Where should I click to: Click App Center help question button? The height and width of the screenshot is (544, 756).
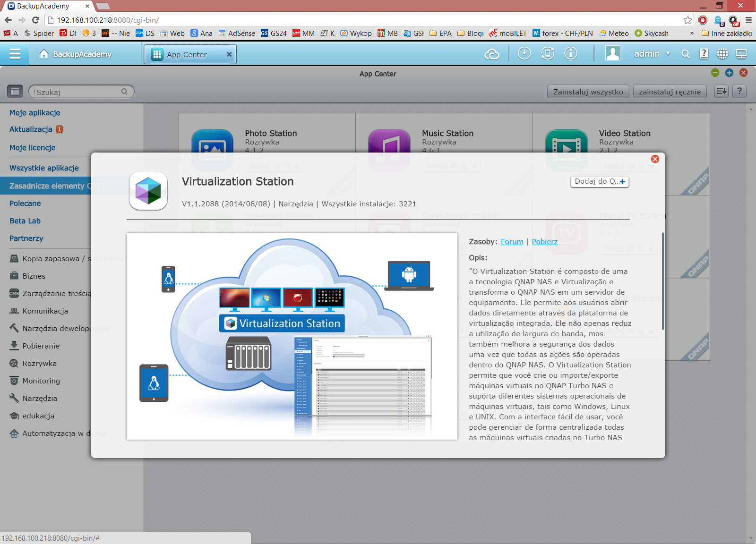739,91
